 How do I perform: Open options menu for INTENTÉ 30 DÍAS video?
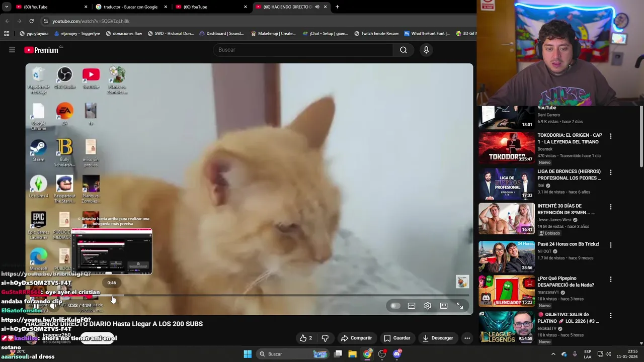click(611, 207)
